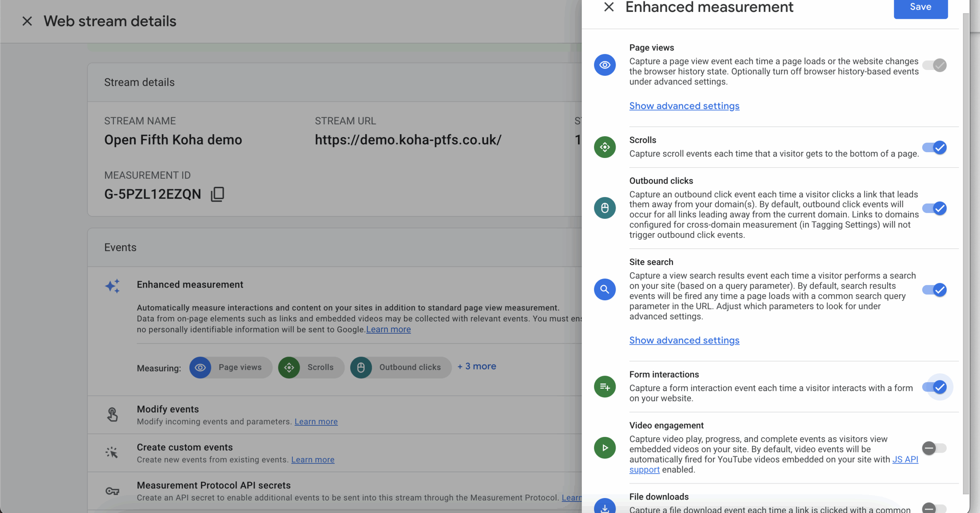Disable Form interactions toggle
Viewport: 980px width, 513px height.
pos(934,387)
